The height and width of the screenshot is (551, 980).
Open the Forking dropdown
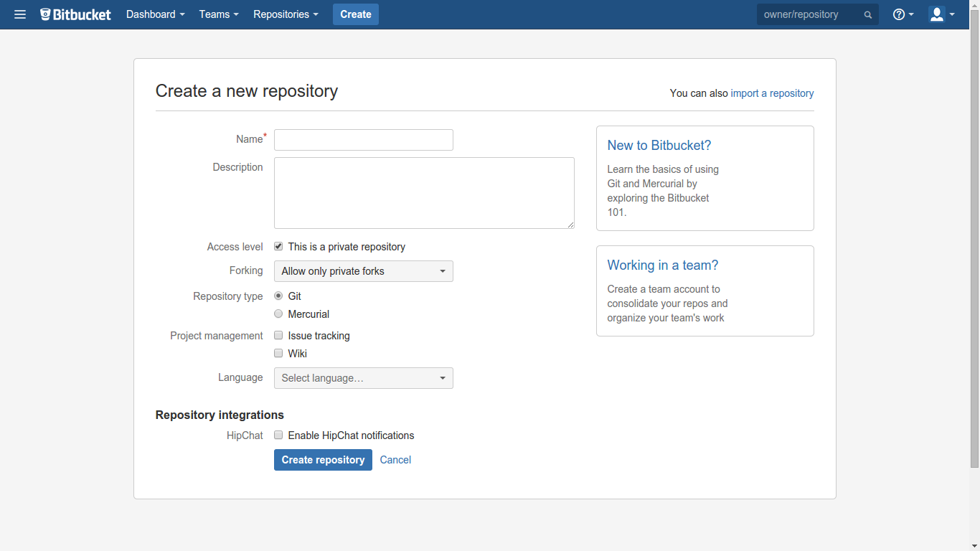point(364,271)
